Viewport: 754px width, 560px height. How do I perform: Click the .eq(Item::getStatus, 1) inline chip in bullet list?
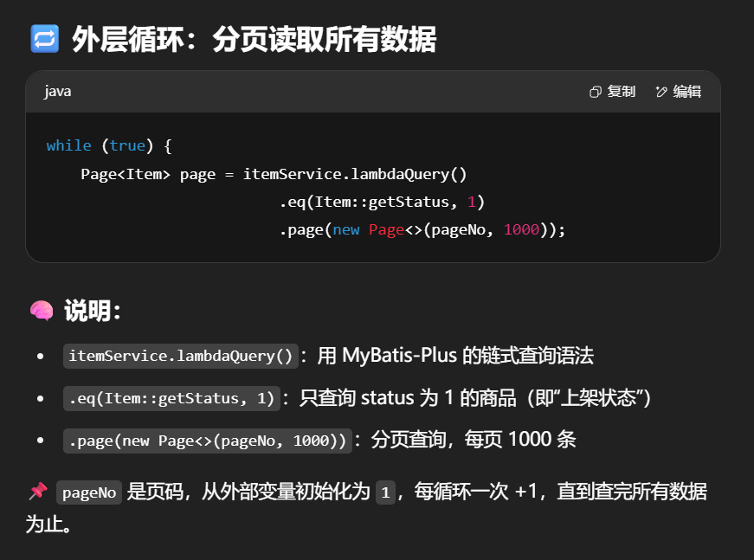(171, 398)
